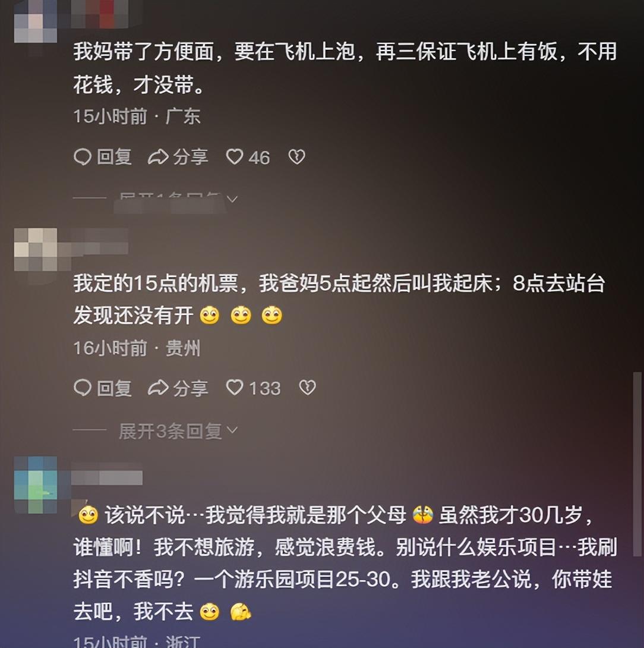Like the comment with 133 likes
The height and width of the screenshot is (648, 644).
[x=235, y=388]
